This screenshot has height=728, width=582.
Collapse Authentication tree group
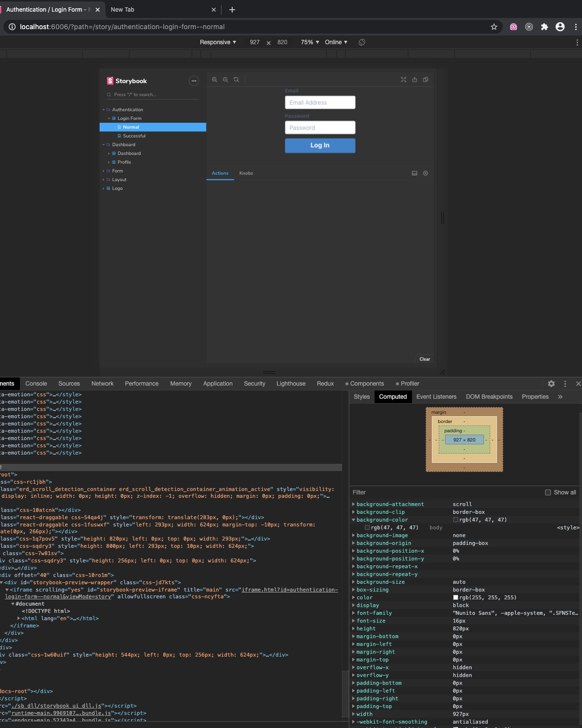coord(103,110)
